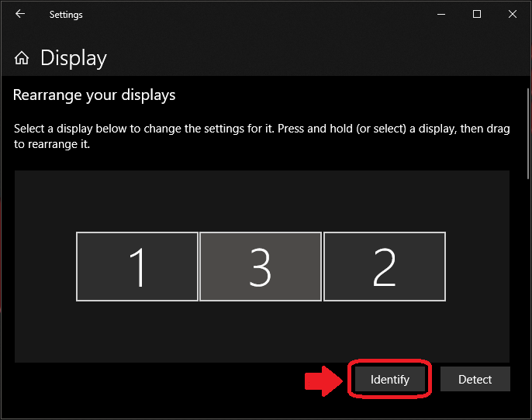Click the Identify button
Screen dimensions: 532x420
click(x=390, y=379)
